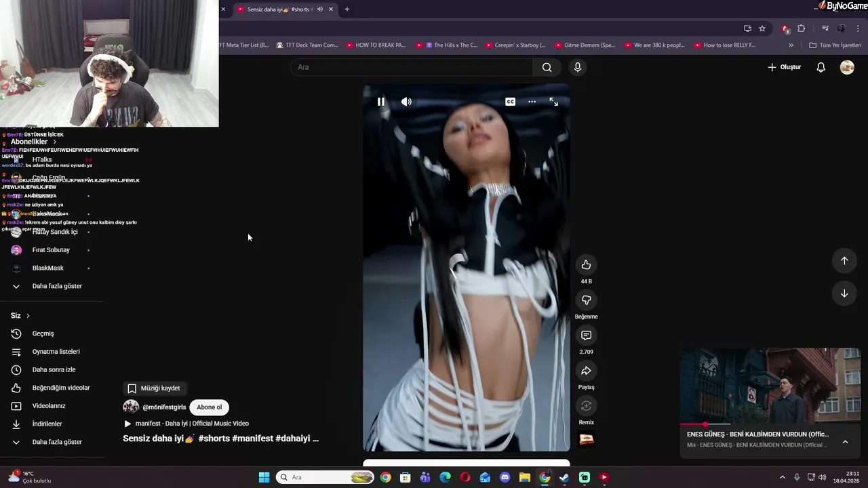This screenshot has width=868, height=488.
Task: Open the Remix option
Action: [586, 406]
